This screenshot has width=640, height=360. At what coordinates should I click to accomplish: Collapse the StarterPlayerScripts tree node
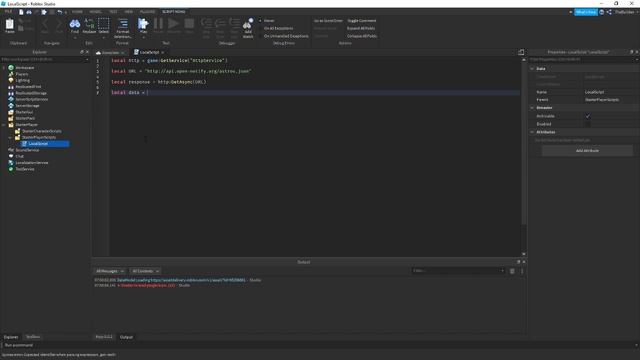(11, 138)
